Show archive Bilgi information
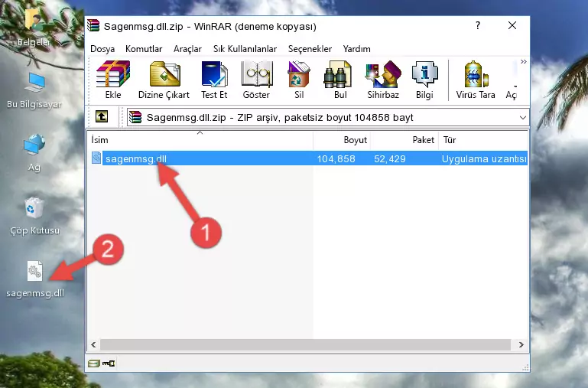588x388 pixels. [x=424, y=80]
